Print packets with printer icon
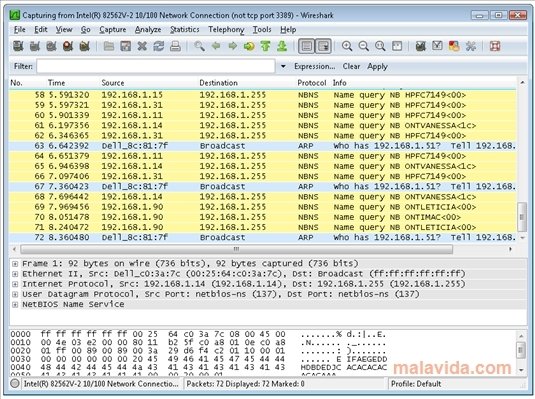The height and width of the screenshot is (399, 535). (175, 46)
